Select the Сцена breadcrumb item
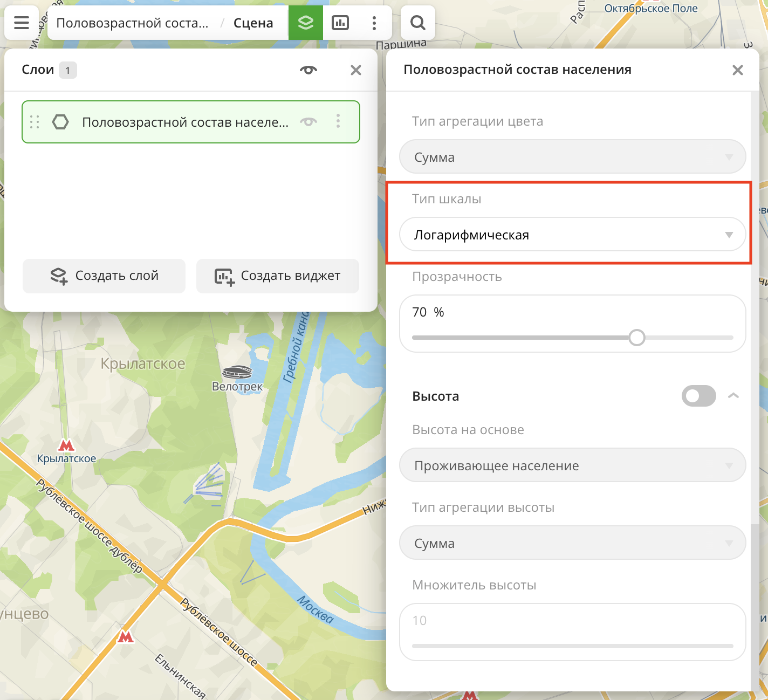 tap(253, 23)
